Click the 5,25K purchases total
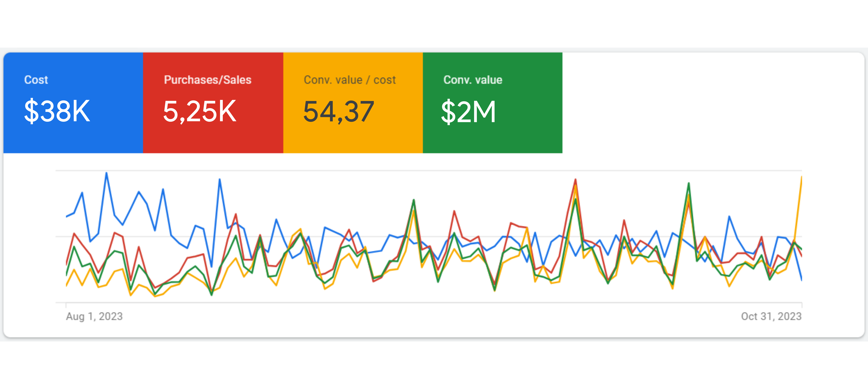868x386 pixels. [x=199, y=111]
